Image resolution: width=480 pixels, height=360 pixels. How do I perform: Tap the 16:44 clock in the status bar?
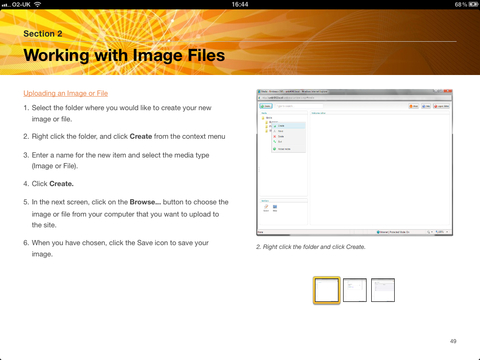coord(240,4)
